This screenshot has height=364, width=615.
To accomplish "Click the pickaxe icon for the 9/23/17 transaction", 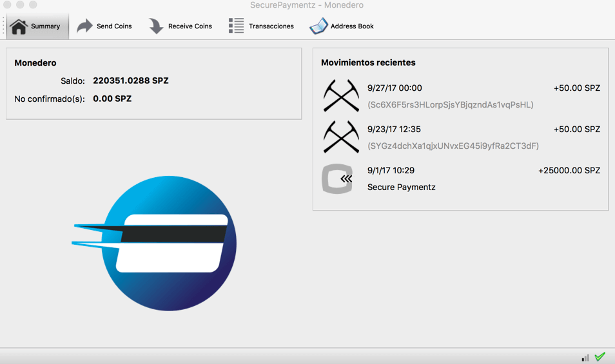I will coord(341,137).
